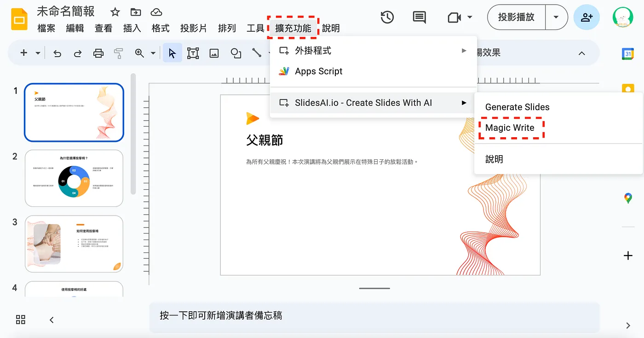Image resolution: width=644 pixels, height=338 pixels.
Task: Undo the last action
Action: [x=57, y=53]
